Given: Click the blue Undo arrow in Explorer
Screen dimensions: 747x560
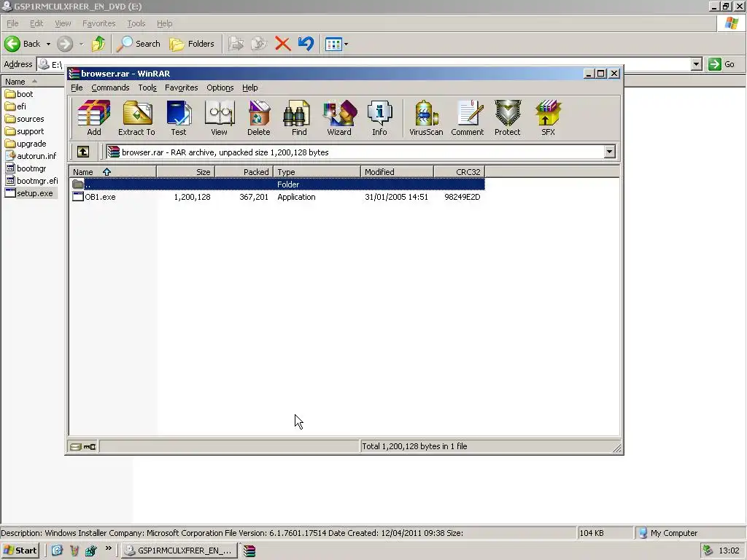Looking at the screenshot, I should pyautogui.click(x=306, y=44).
